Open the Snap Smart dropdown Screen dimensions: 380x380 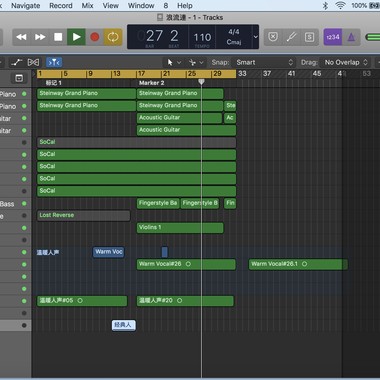click(x=264, y=62)
